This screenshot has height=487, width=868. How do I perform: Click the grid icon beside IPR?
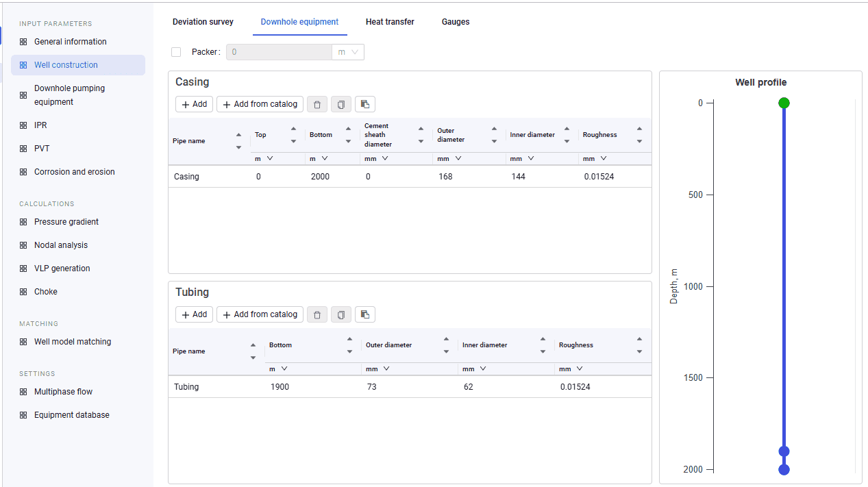point(23,125)
